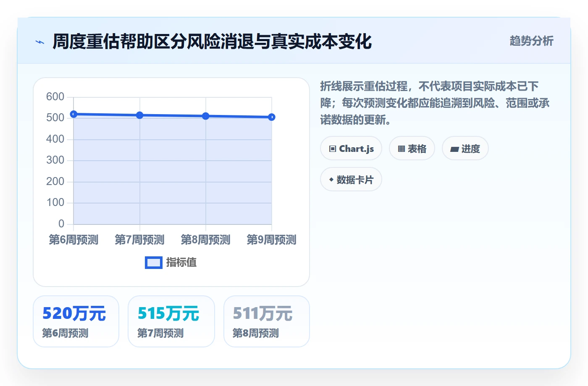
Task: Select the 进度 tag
Action: pyautogui.click(x=465, y=149)
